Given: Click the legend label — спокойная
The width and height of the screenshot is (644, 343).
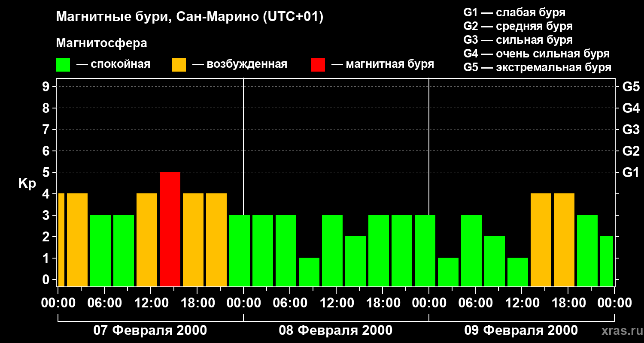Looking at the screenshot, I should (x=113, y=64).
